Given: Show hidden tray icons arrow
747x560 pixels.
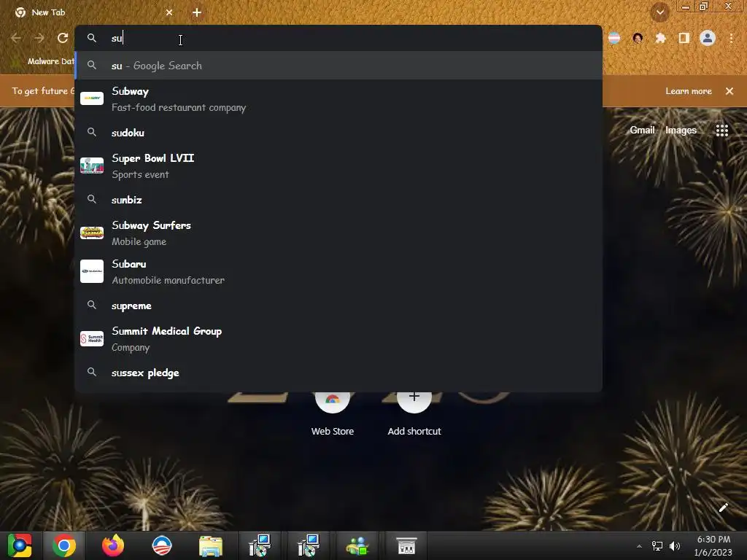Looking at the screenshot, I should tap(639, 546).
